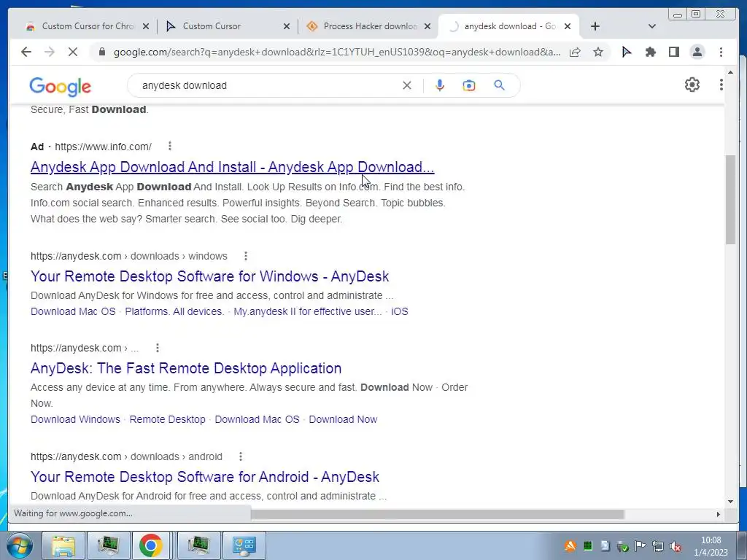747x560 pixels.
Task: Follow the Remote Desktop sitelink
Action: click(167, 419)
